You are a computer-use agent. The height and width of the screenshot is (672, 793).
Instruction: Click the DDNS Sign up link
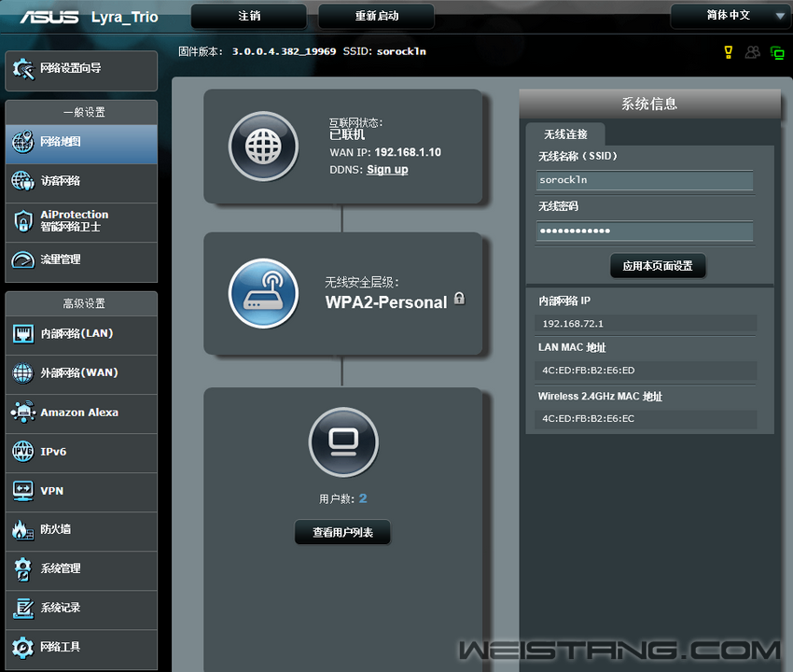(x=387, y=170)
